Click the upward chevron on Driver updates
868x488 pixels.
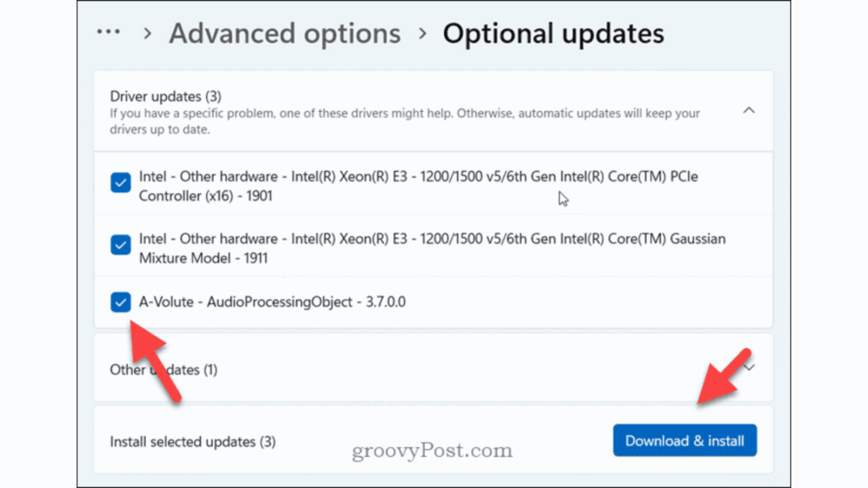[749, 110]
